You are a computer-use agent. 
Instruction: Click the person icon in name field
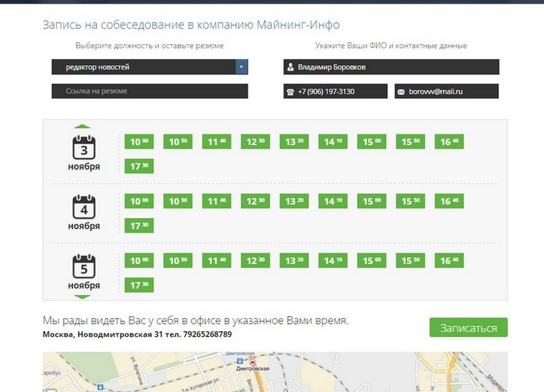tap(291, 67)
